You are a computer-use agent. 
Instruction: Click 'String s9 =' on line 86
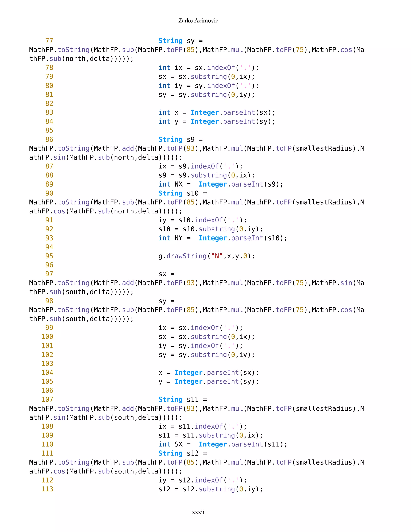[x=181, y=139]
